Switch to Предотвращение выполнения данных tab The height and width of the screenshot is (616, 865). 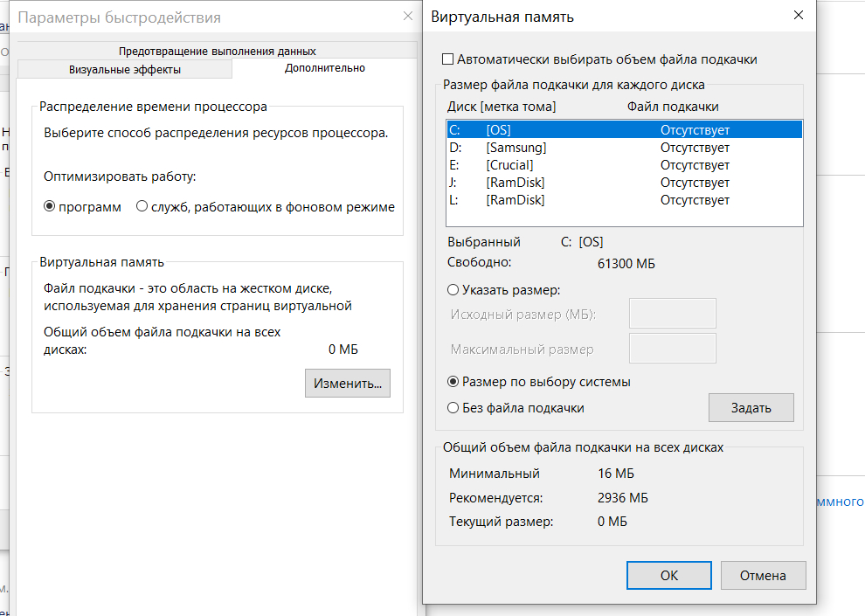[x=217, y=51]
